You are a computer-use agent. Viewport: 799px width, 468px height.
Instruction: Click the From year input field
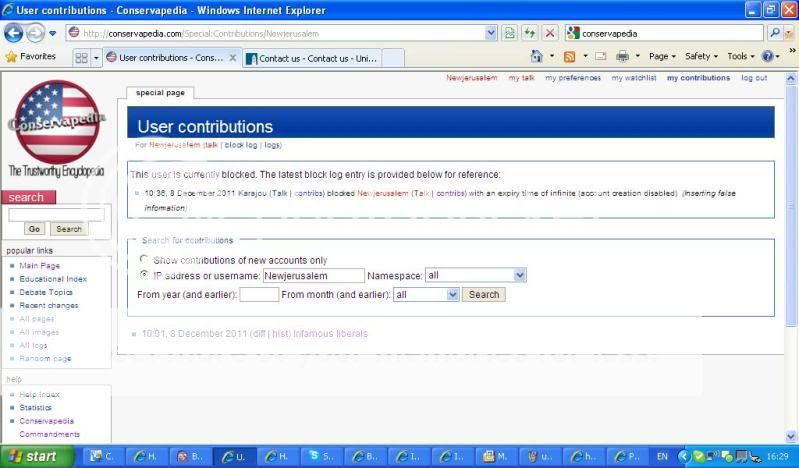(259, 295)
